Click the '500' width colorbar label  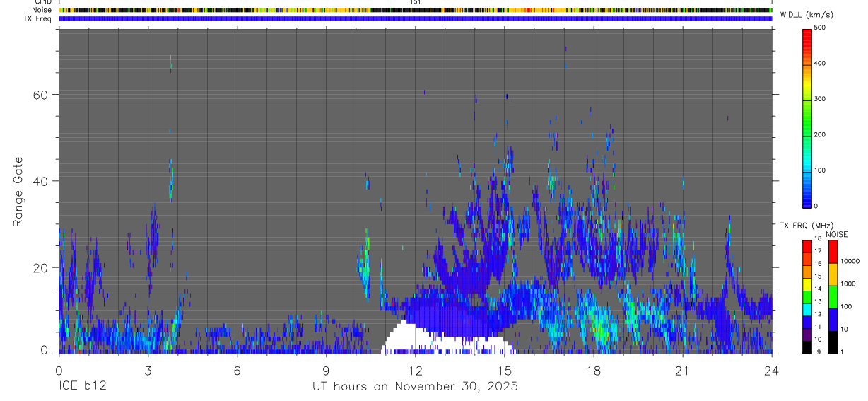click(820, 28)
